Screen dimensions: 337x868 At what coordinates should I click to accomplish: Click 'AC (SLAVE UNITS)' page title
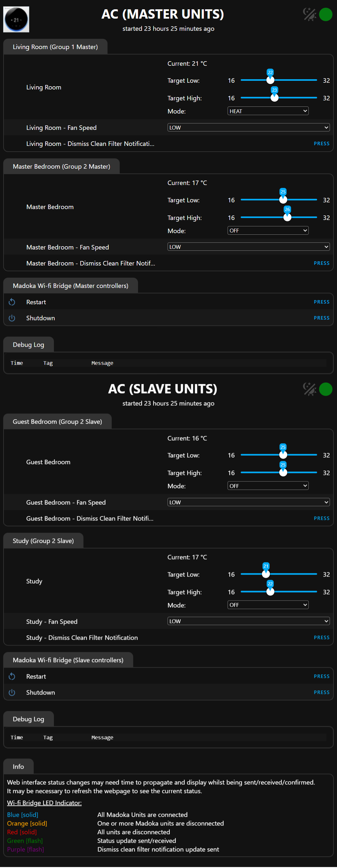[163, 389]
